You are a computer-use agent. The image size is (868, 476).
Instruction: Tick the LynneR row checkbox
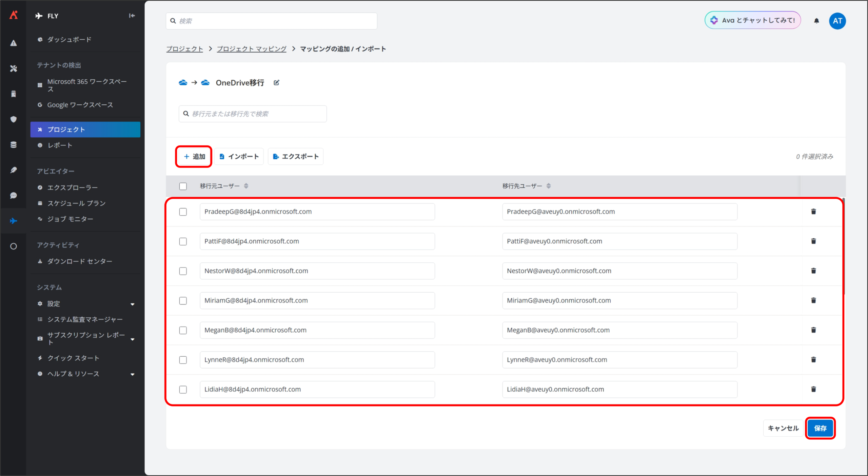(183, 360)
